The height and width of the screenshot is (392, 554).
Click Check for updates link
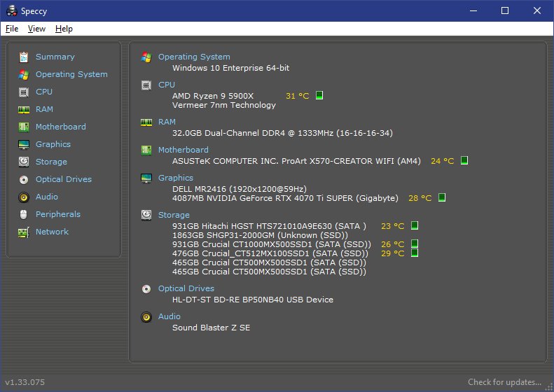504,382
